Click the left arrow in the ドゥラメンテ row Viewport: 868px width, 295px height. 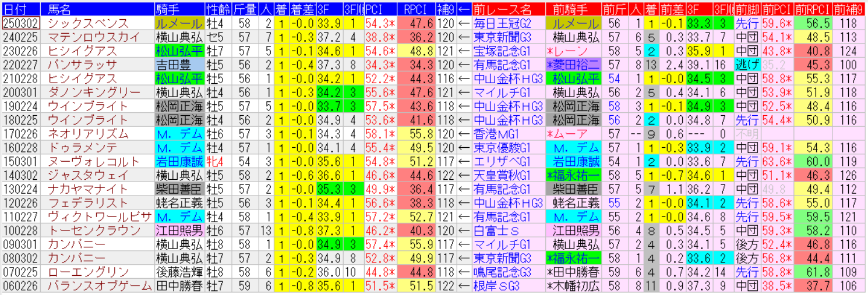[464, 148]
